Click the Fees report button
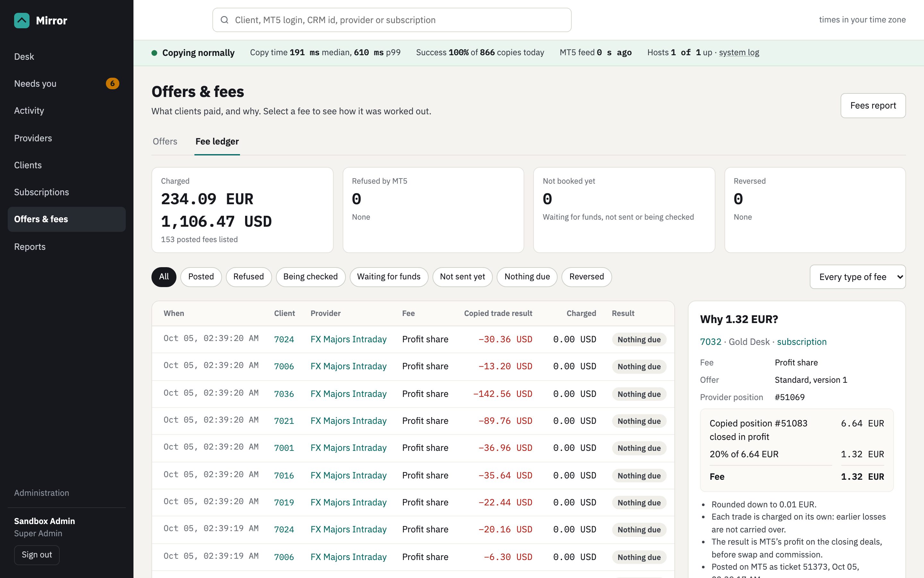The image size is (924, 578). tap(873, 106)
